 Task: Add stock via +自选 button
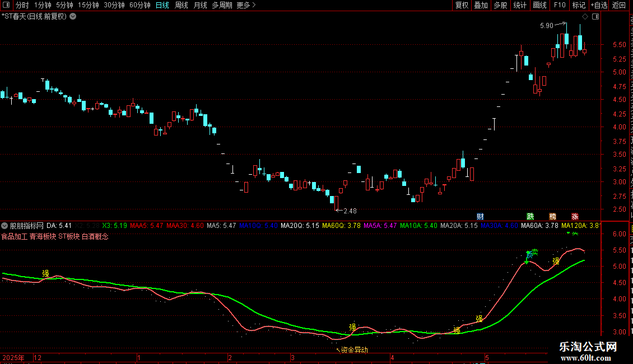click(x=599, y=5)
